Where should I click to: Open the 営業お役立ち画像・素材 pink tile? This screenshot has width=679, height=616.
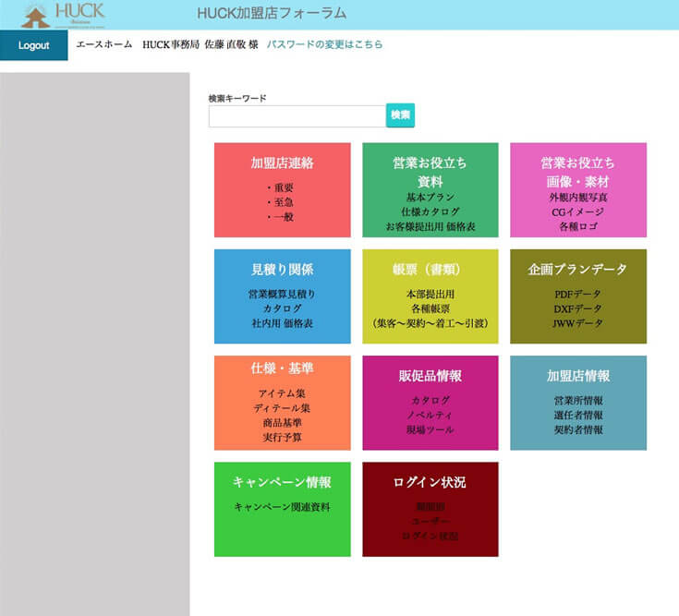point(578,190)
